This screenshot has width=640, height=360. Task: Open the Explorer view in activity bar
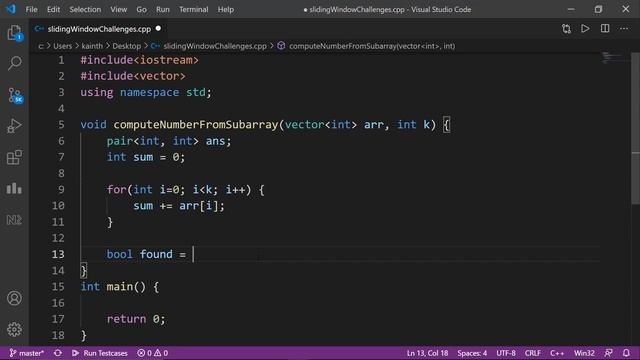[14, 33]
